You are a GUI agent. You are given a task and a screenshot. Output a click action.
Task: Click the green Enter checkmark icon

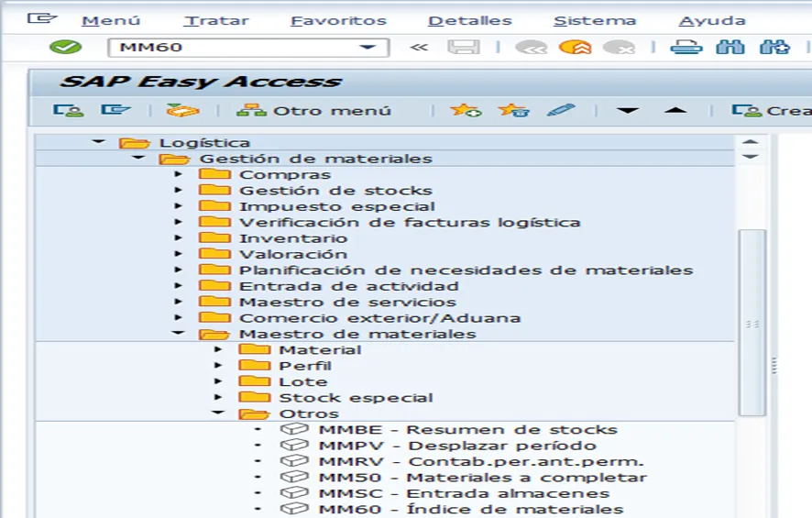click(65, 47)
